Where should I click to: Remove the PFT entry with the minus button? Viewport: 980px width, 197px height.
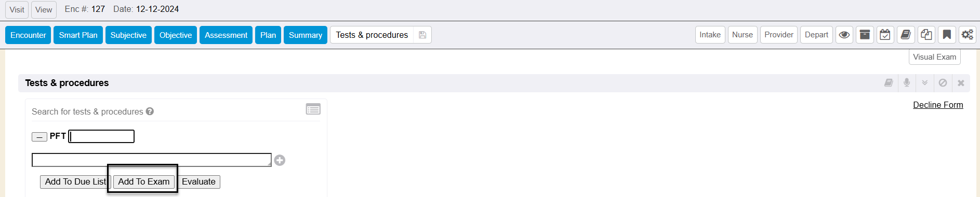pos(39,137)
